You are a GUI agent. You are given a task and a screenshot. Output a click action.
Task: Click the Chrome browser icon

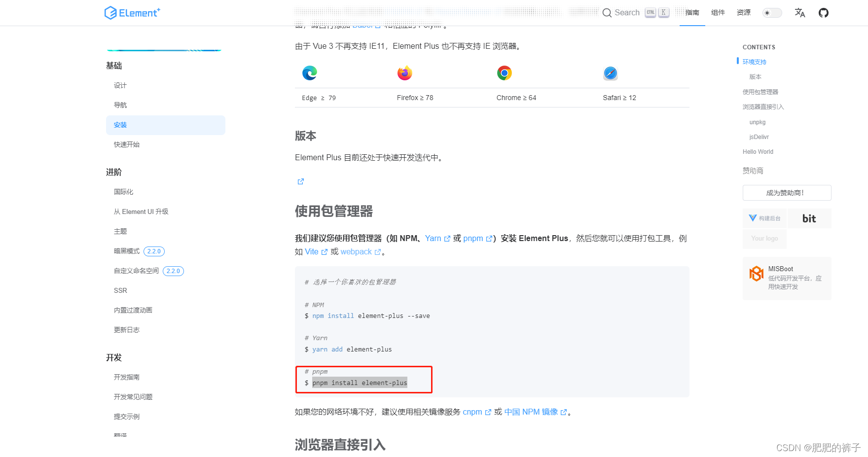pyautogui.click(x=505, y=73)
